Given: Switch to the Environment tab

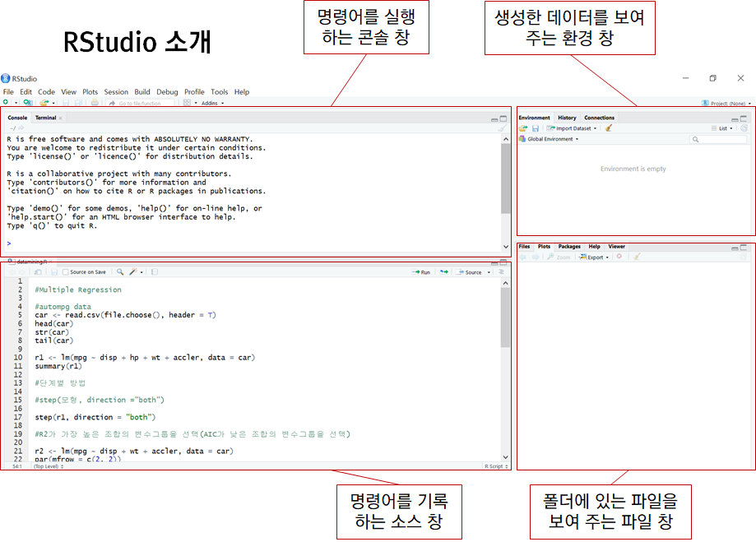Looking at the screenshot, I should pos(534,118).
